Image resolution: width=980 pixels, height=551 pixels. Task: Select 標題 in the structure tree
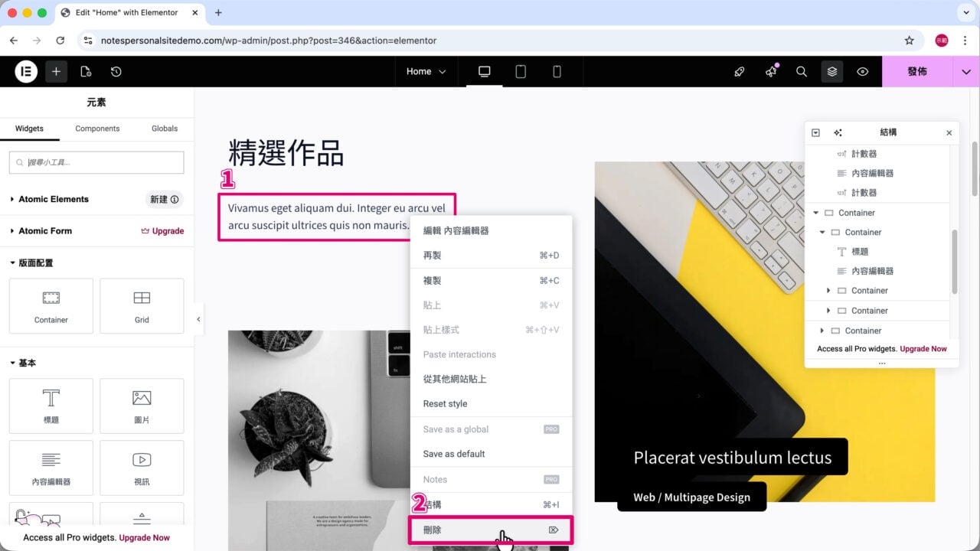860,251
